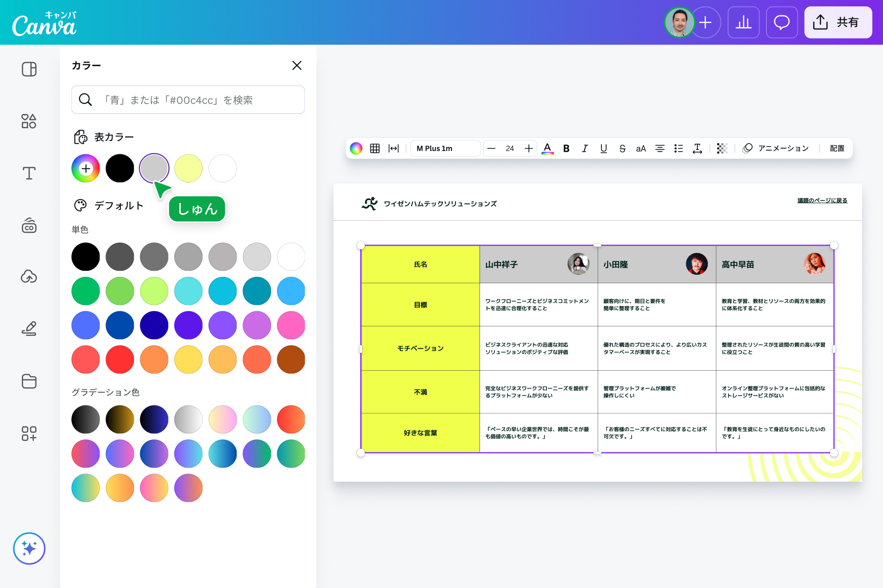Decrease the font size
The image size is (883, 588).
492,148
